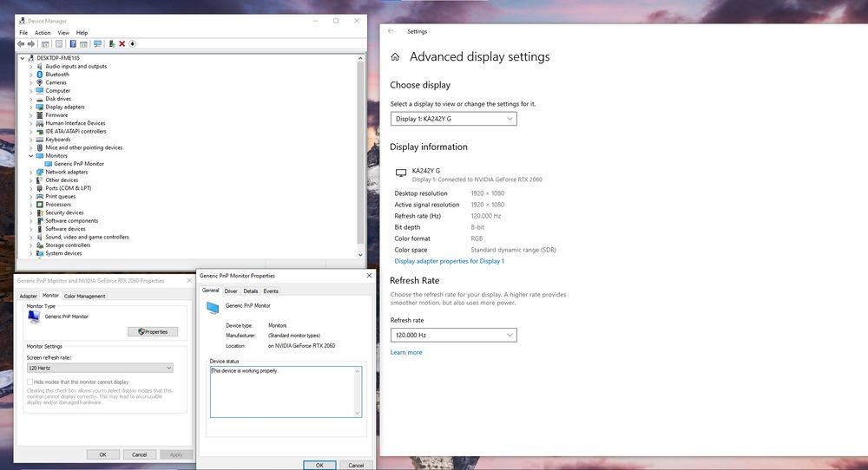Click the Update driver toolbar icon
This screenshot has height=470, width=868.
(112, 43)
